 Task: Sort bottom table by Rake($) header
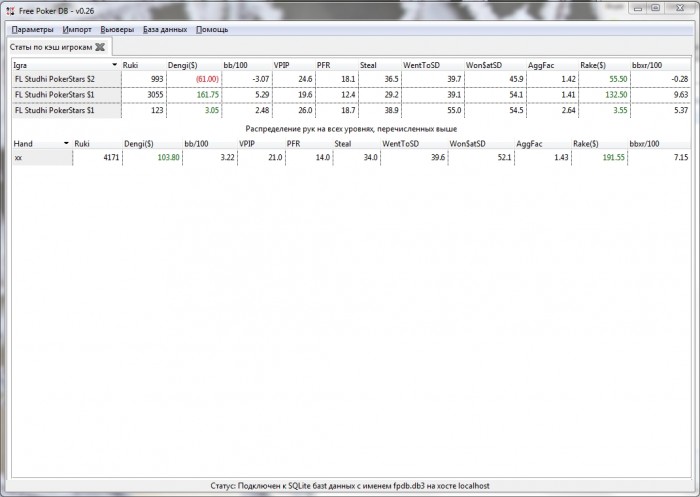point(599,144)
